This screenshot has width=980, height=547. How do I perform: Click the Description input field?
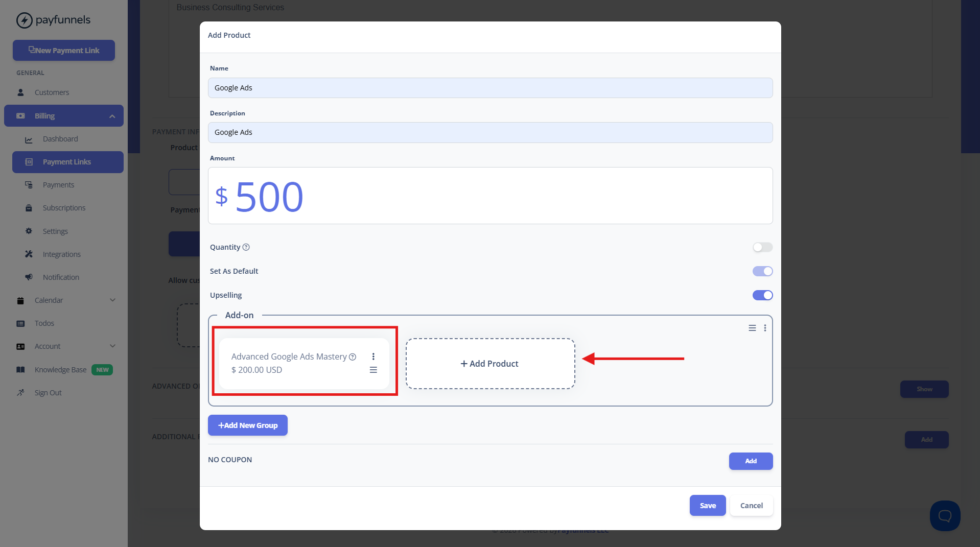[x=490, y=132]
